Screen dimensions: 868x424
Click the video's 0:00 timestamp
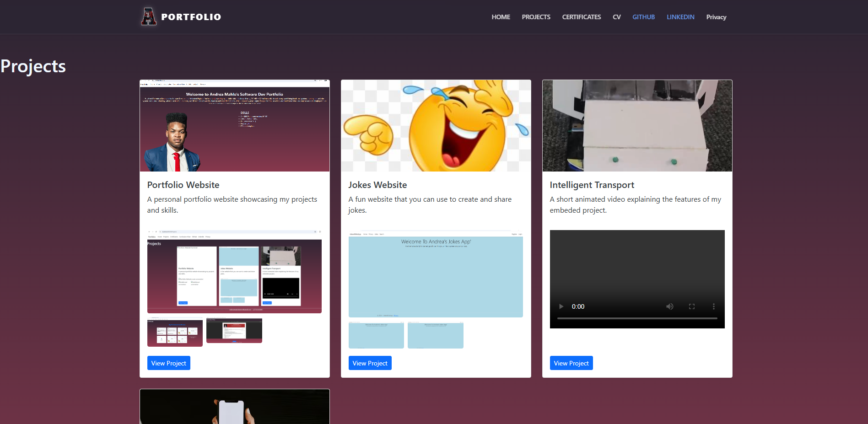point(578,306)
